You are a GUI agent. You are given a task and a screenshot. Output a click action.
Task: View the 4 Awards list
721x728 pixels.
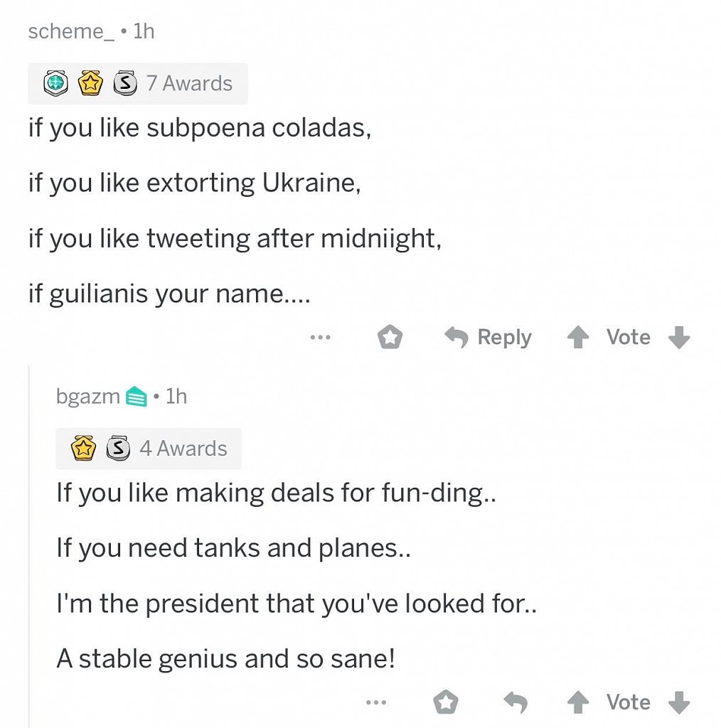coord(183,449)
